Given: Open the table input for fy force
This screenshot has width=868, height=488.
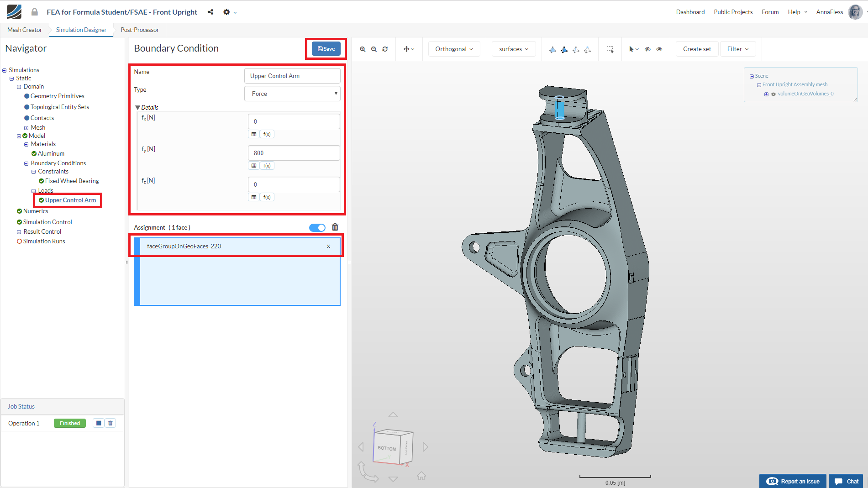Looking at the screenshot, I should (254, 166).
